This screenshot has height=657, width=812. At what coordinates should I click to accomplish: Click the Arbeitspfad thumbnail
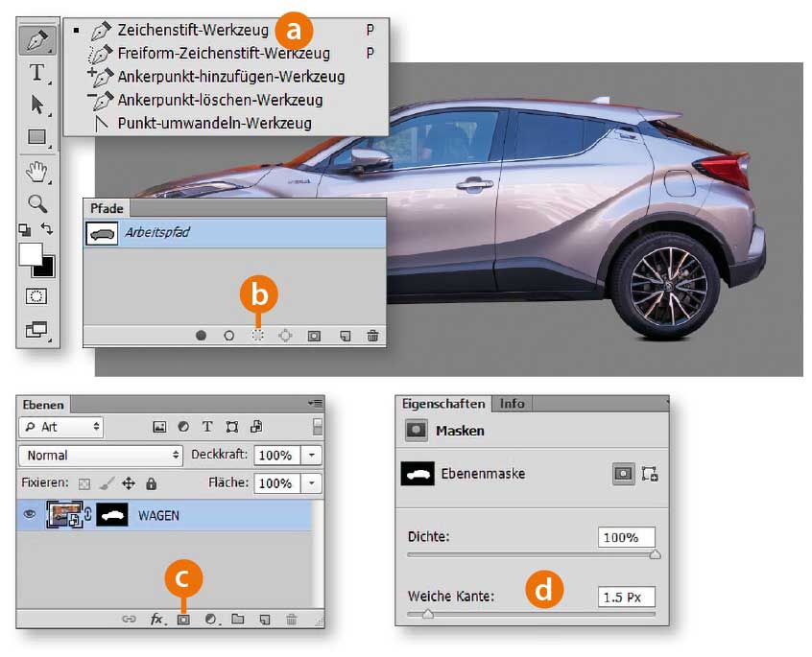point(102,234)
